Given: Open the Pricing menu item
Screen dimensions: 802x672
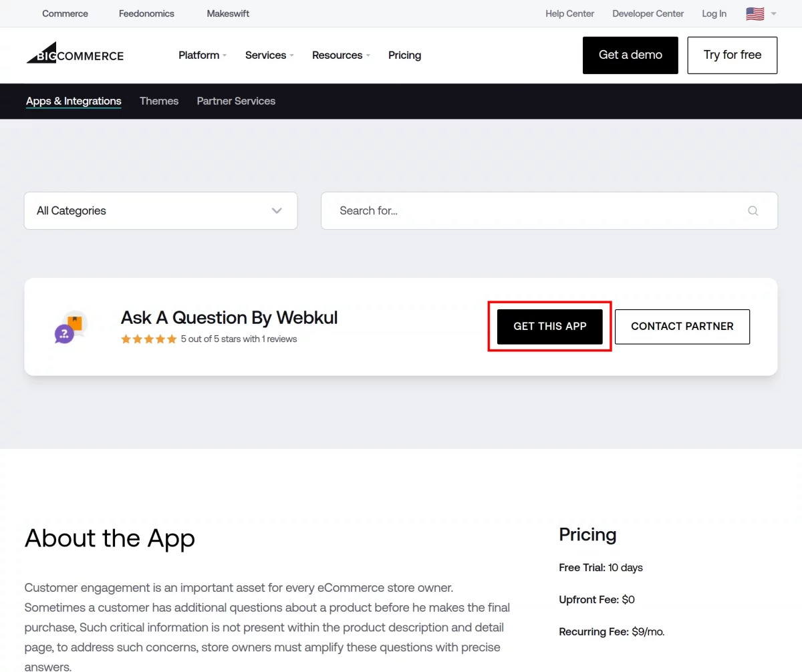Looking at the screenshot, I should [404, 55].
